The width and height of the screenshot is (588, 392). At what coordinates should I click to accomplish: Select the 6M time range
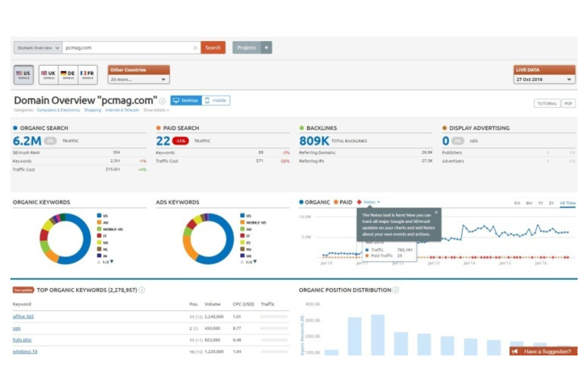click(x=529, y=203)
